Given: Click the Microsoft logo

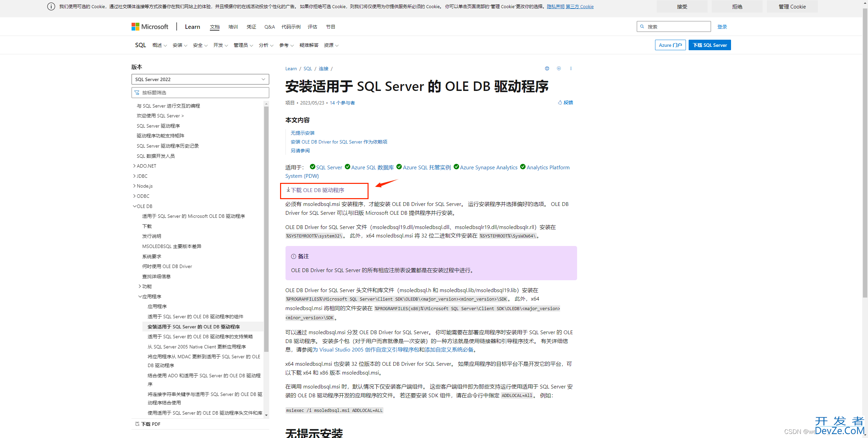Looking at the screenshot, I should pos(150,26).
